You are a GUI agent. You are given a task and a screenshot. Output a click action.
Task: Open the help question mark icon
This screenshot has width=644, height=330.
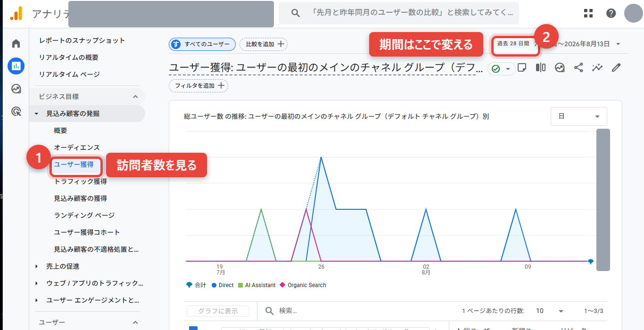[x=611, y=13]
